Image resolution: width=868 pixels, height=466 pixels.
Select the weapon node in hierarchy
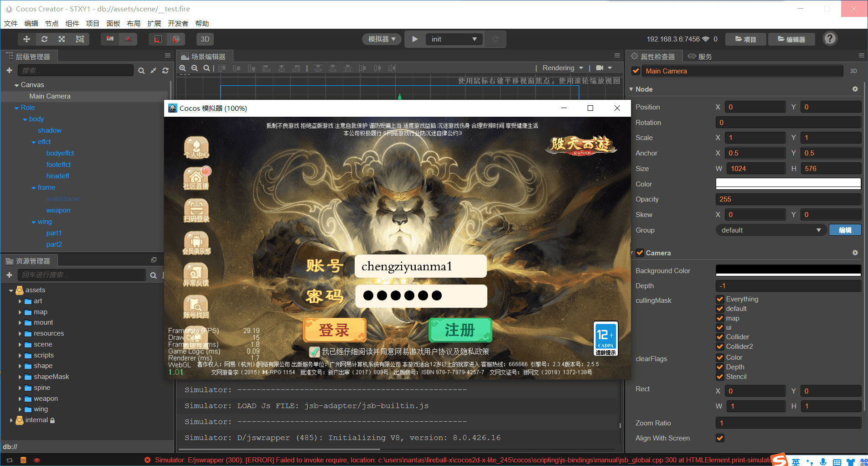click(58, 210)
